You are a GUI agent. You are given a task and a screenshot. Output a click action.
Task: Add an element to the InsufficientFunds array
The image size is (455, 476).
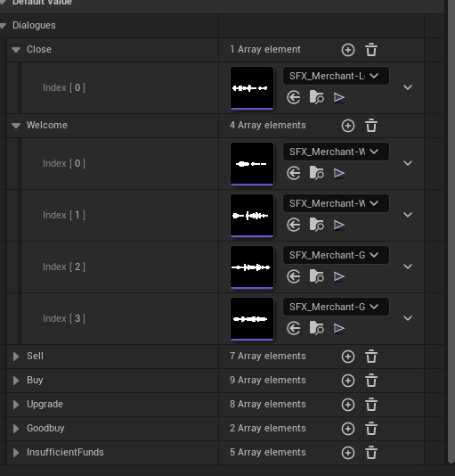click(x=348, y=453)
